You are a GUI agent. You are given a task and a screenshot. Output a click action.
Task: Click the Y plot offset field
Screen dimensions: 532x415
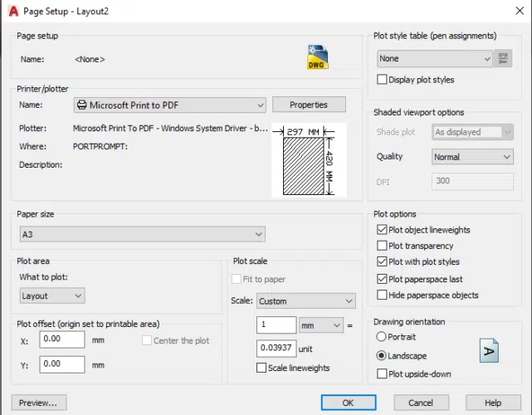(x=62, y=364)
